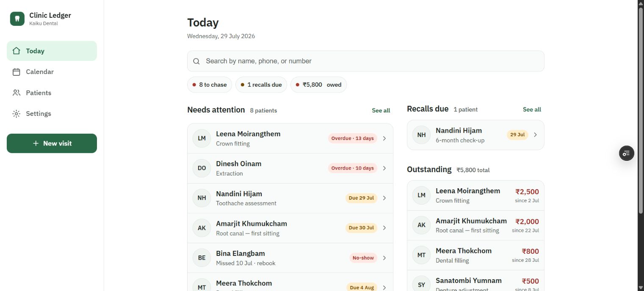
Task: Click the AK avatar in Needs attention list
Action: coord(202,228)
